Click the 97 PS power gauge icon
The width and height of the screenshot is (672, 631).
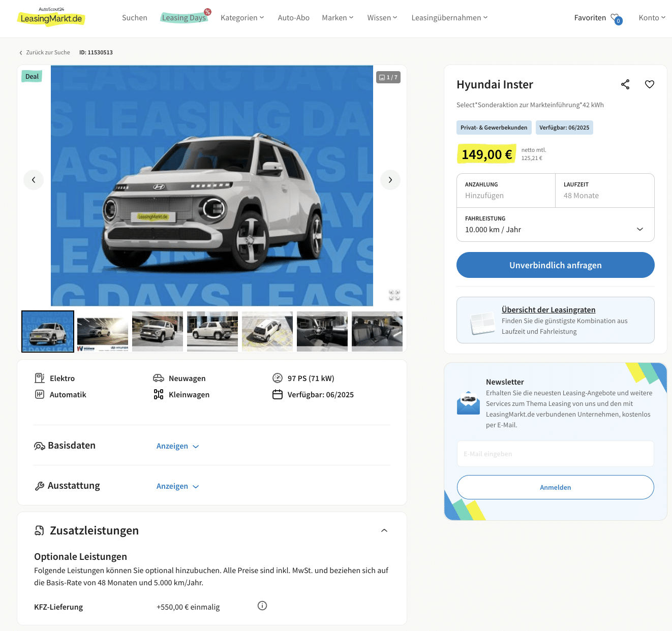(278, 378)
